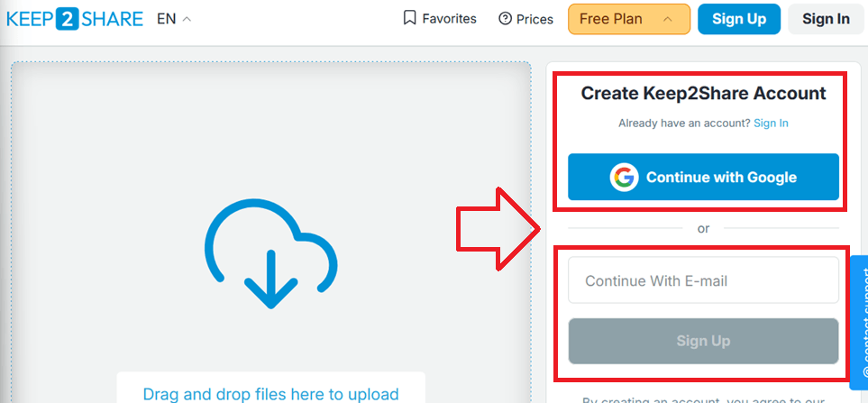
Task: Open the EN language selector
Action: (x=174, y=19)
